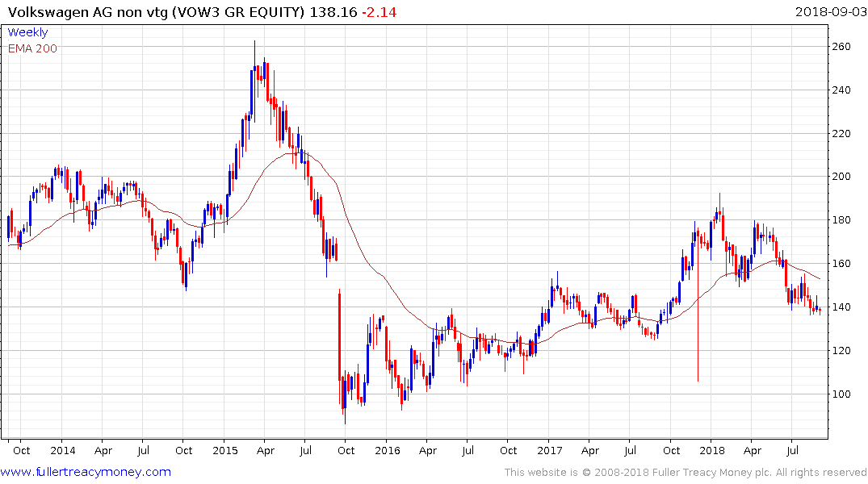Click the 260 price axis label
Screen dimensions: 868x484
click(841, 47)
